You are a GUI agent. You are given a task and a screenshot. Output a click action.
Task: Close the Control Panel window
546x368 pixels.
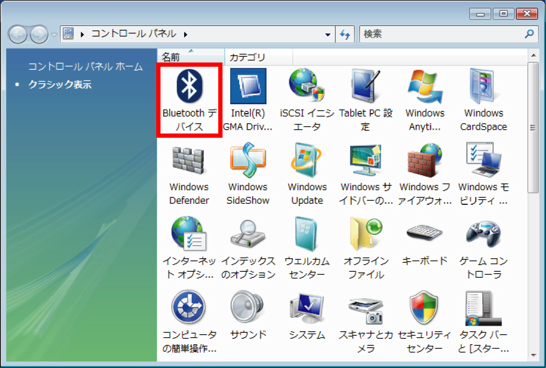point(527,14)
